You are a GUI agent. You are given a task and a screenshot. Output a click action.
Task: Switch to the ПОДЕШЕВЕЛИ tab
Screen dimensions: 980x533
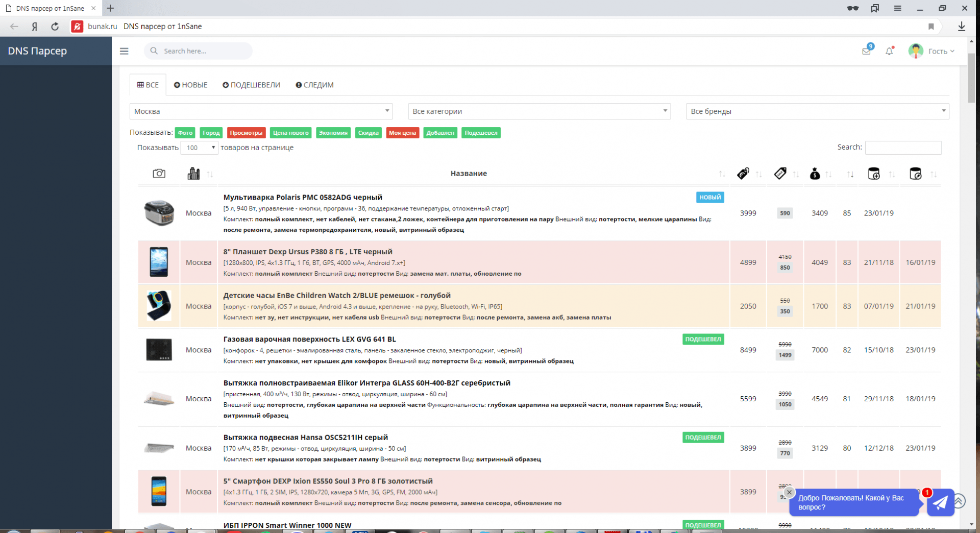(x=251, y=85)
